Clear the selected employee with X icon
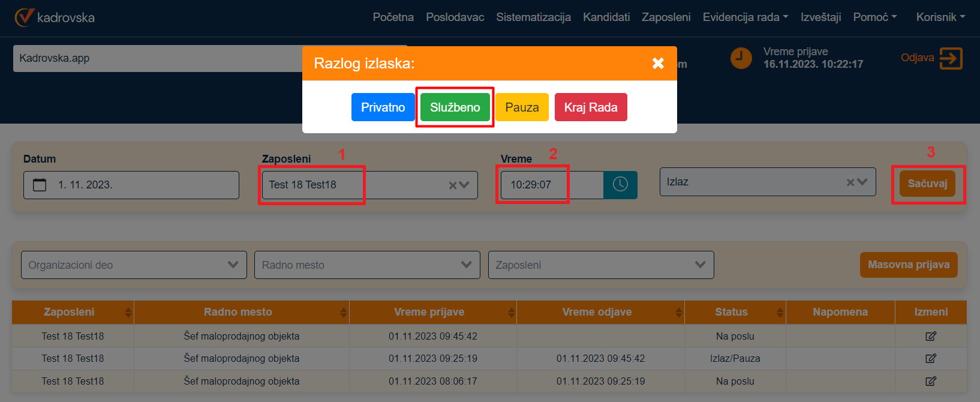Image resolution: width=980 pixels, height=402 pixels. pos(453,185)
